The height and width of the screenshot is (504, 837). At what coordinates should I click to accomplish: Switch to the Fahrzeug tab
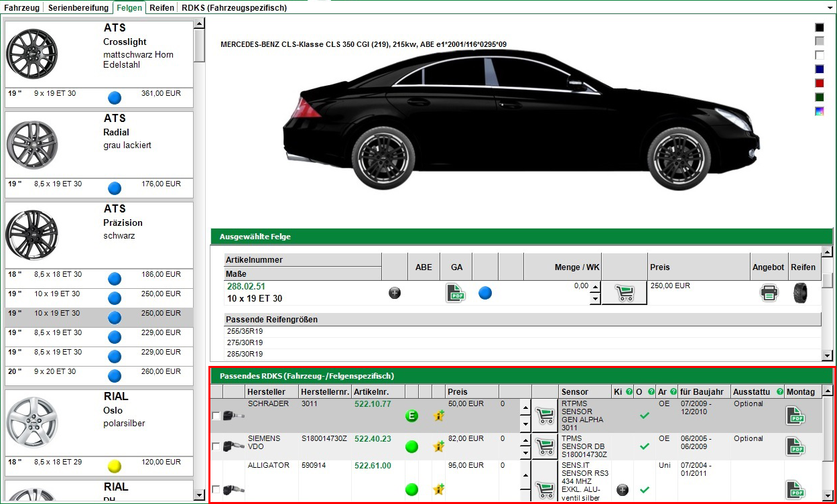click(x=21, y=8)
